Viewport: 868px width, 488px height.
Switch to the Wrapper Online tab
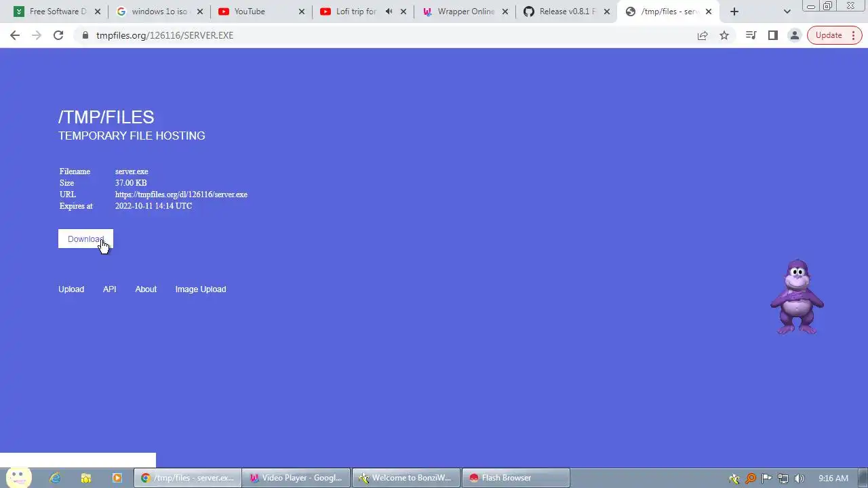pos(465,12)
